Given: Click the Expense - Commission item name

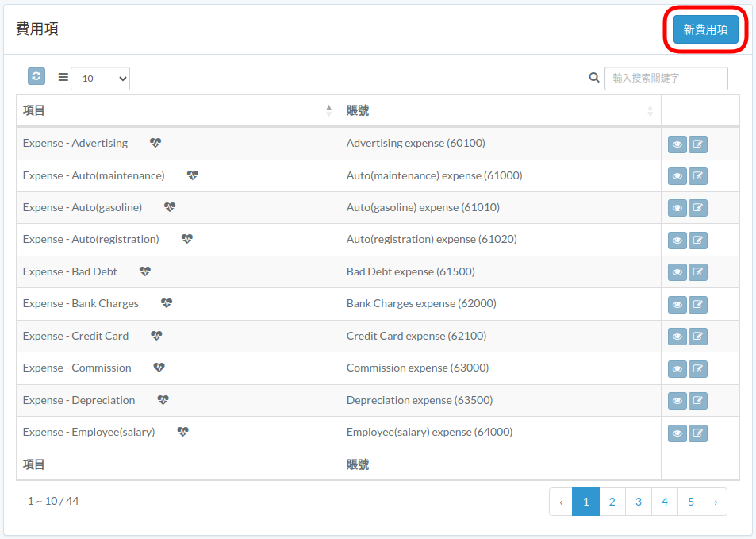Looking at the screenshot, I should (x=77, y=368).
